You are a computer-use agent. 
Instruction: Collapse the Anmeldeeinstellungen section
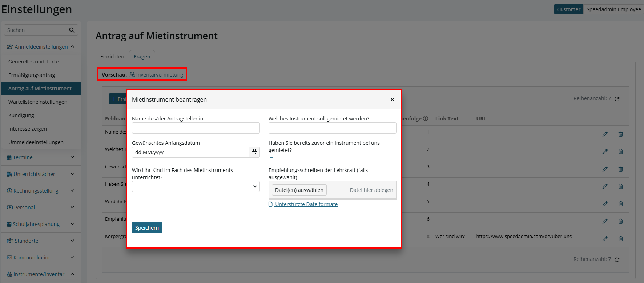tap(41, 47)
